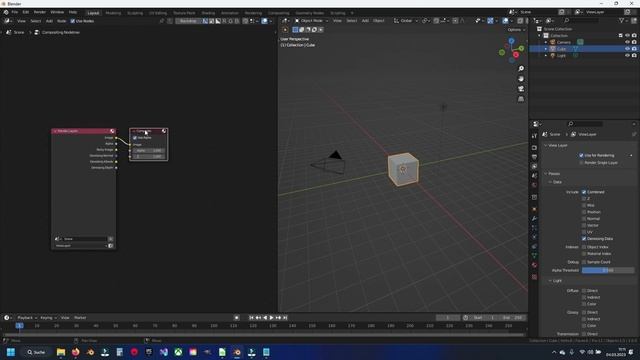
Task: Switch to the Modeling workspace tab
Action: pyautogui.click(x=113, y=13)
